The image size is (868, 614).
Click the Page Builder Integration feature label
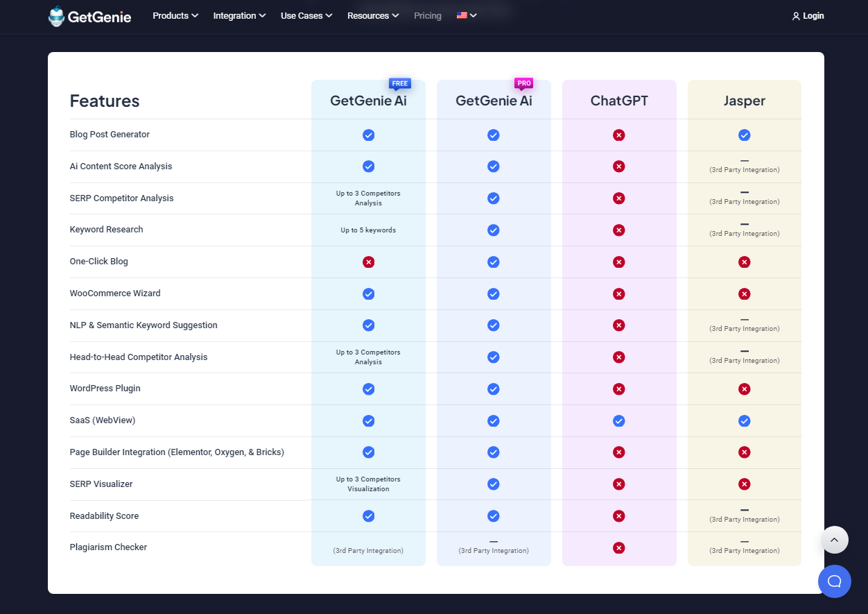177,452
